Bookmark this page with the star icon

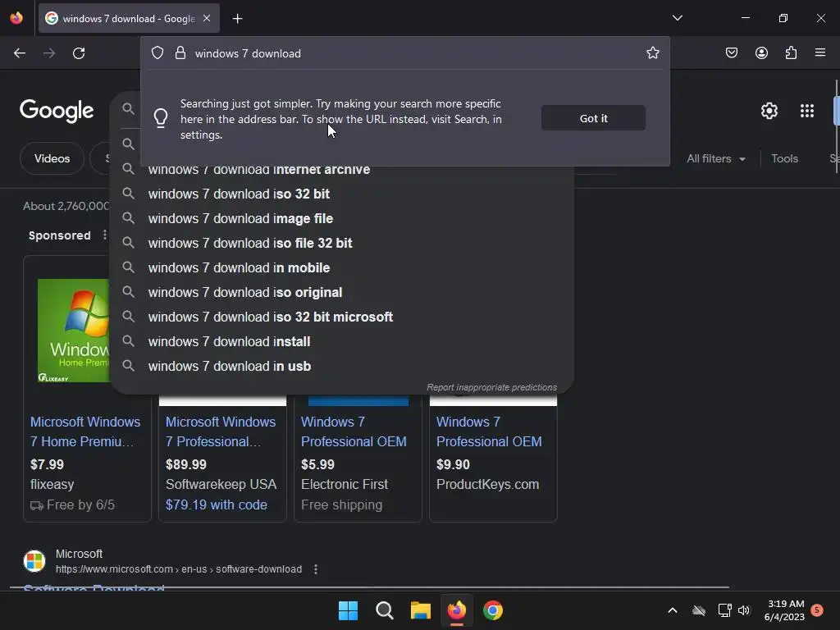click(652, 53)
